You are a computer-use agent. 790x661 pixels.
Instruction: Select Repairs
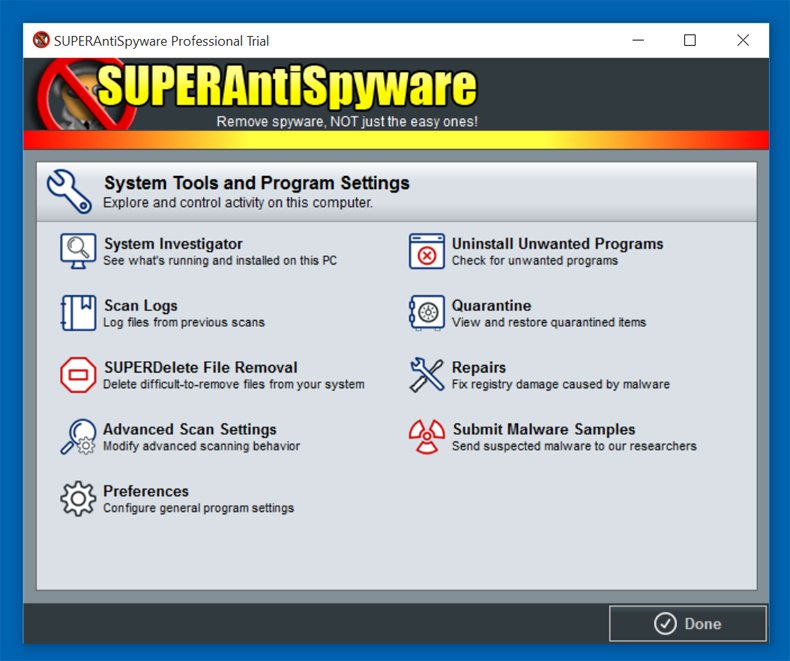(x=479, y=368)
